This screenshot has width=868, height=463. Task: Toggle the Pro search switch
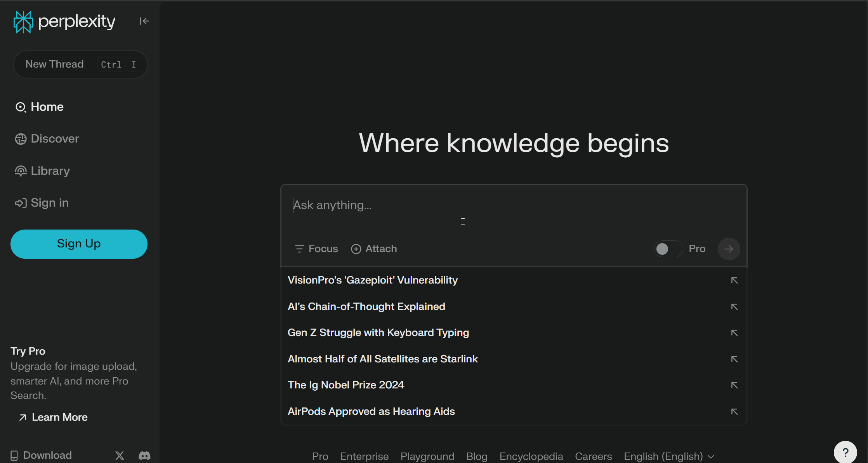point(668,249)
